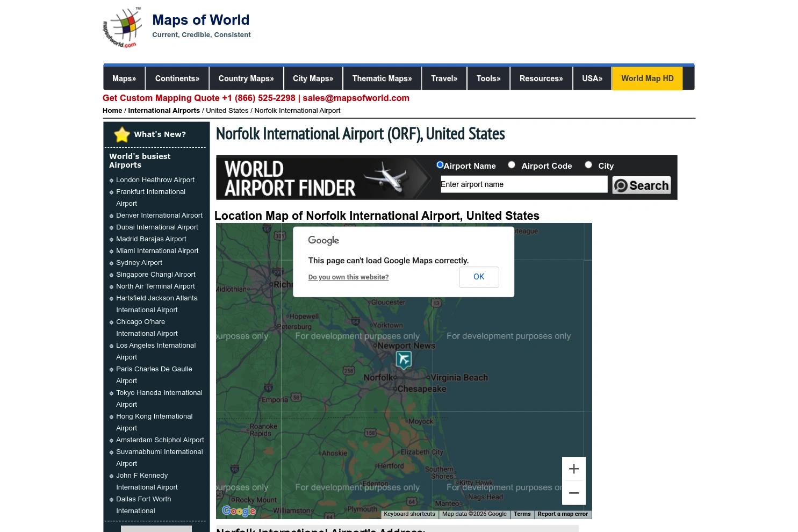The height and width of the screenshot is (532, 798).
Task: Click the Search button in Airport Finder
Action: pos(642,185)
